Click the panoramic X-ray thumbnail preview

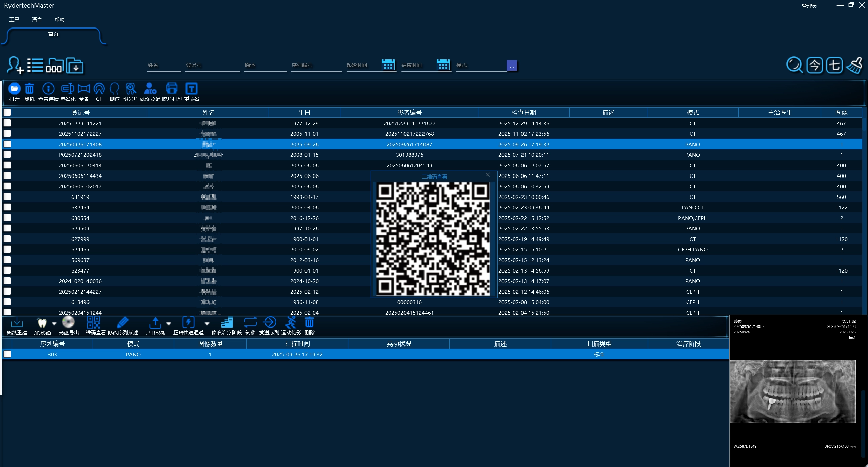point(792,391)
